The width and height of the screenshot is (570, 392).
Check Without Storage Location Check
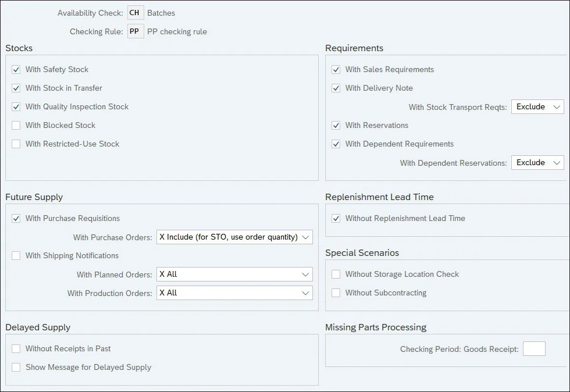click(336, 275)
